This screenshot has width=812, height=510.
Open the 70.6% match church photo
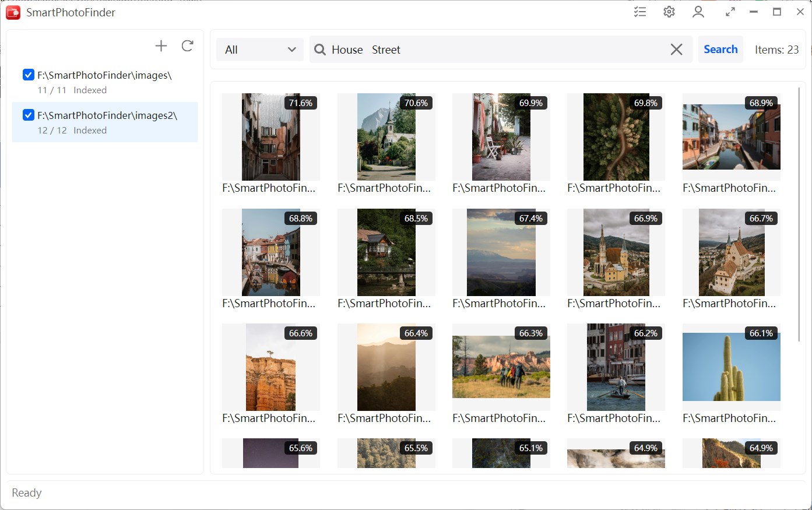[x=386, y=137]
